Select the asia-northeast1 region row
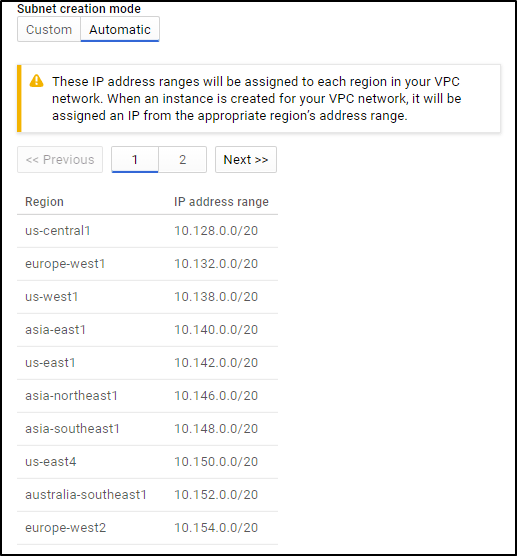517x556 pixels. click(148, 396)
